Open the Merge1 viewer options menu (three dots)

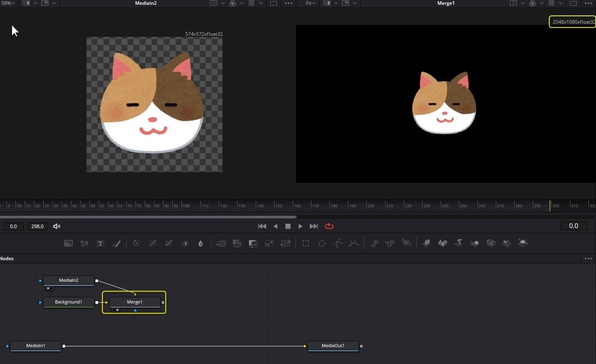coord(588,3)
